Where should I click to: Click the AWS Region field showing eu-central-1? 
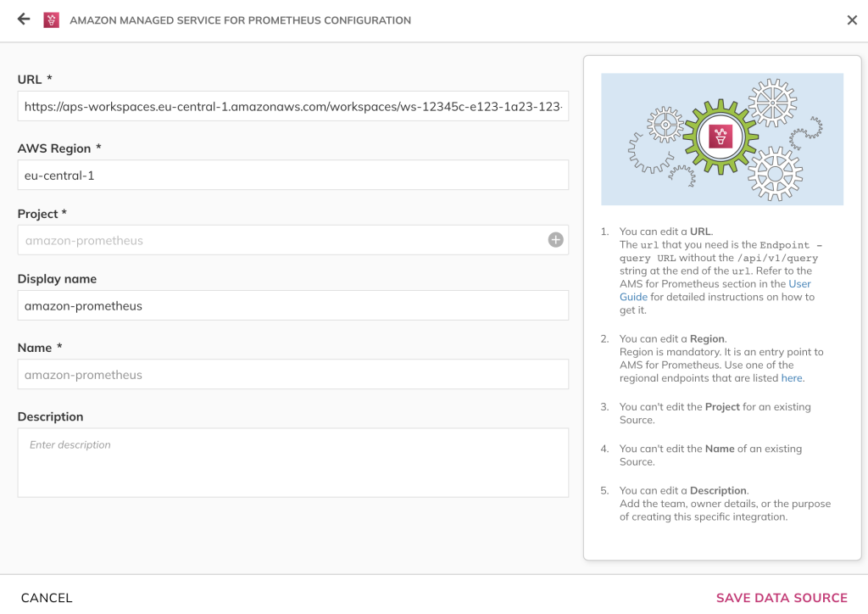[292, 175]
